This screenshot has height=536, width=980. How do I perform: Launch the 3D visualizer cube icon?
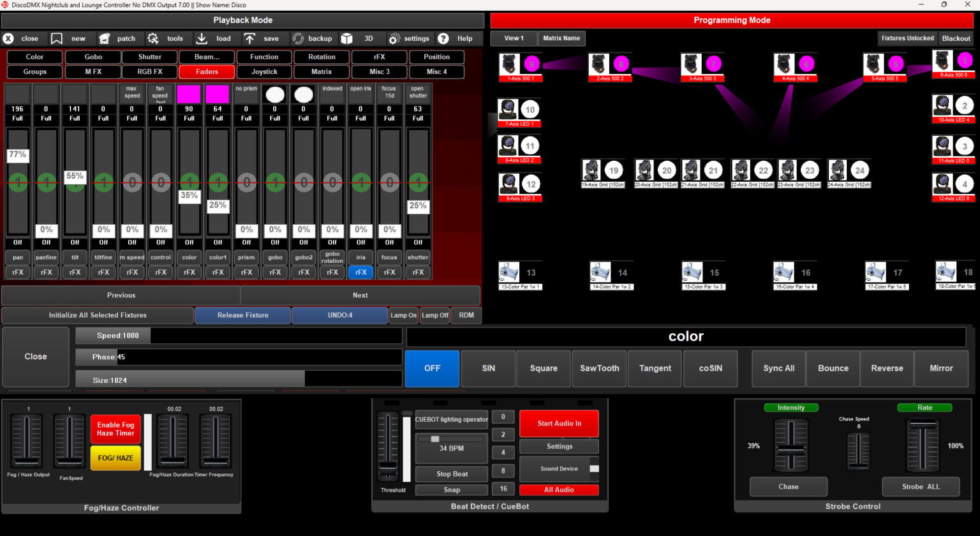(x=348, y=38)
